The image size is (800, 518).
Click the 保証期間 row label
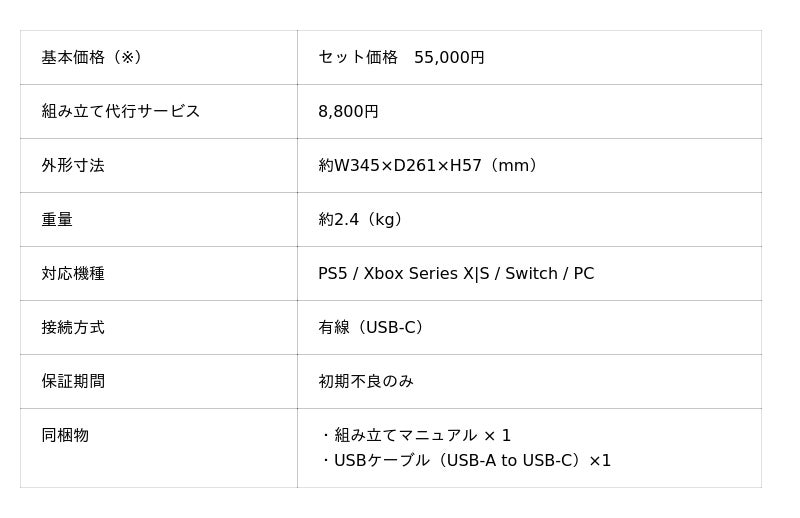(73, 382)
